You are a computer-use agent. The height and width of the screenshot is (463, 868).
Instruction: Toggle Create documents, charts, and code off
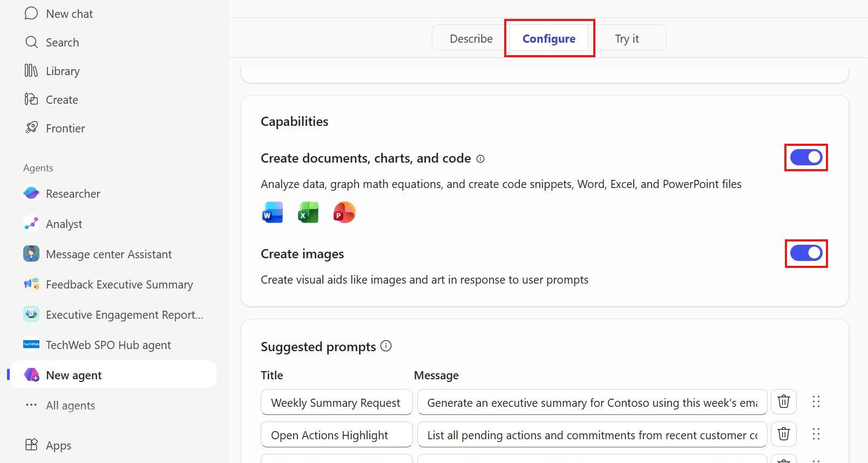point(806,157)
